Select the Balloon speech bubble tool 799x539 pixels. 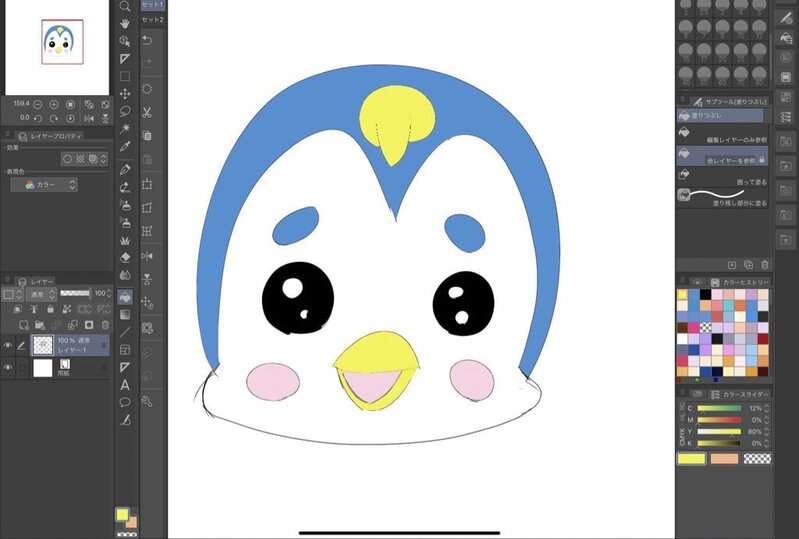click(x=125, y=402)
